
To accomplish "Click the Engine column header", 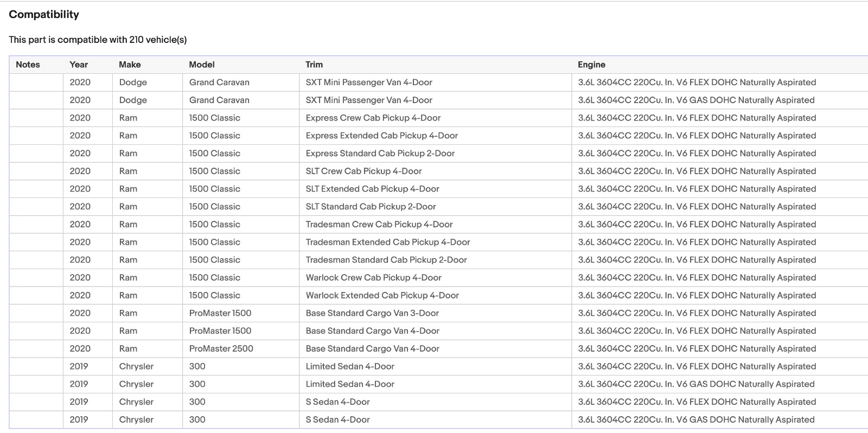I will pos(591,65).
